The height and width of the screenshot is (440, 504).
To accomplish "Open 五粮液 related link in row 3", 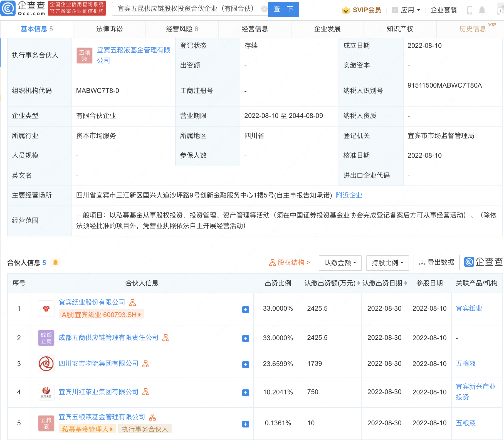I will [466, 364].
